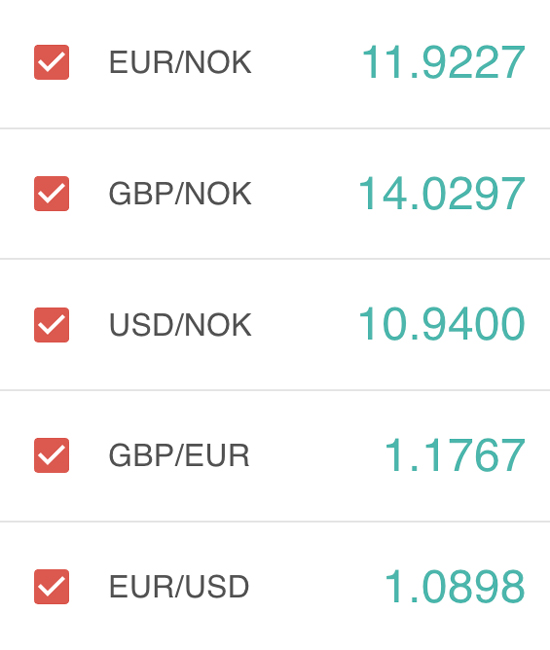
Task: Click empty space between USD/NOK and 10.9400
Action: pos(305,325)
